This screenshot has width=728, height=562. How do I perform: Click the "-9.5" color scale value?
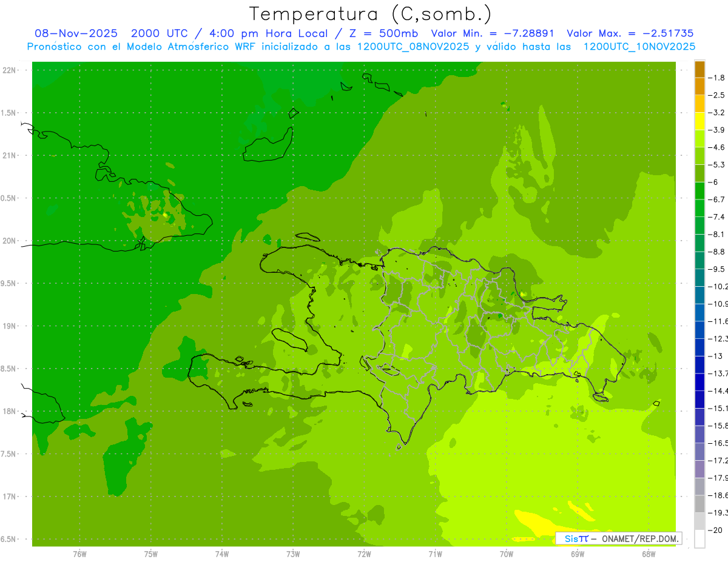click(x=717, y=269)
